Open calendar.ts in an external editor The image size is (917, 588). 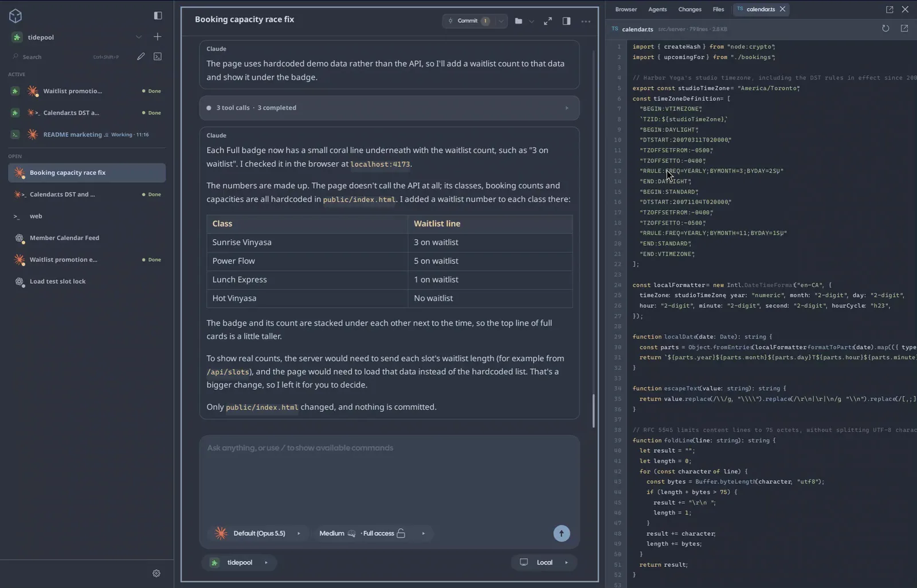pos(904,29)
